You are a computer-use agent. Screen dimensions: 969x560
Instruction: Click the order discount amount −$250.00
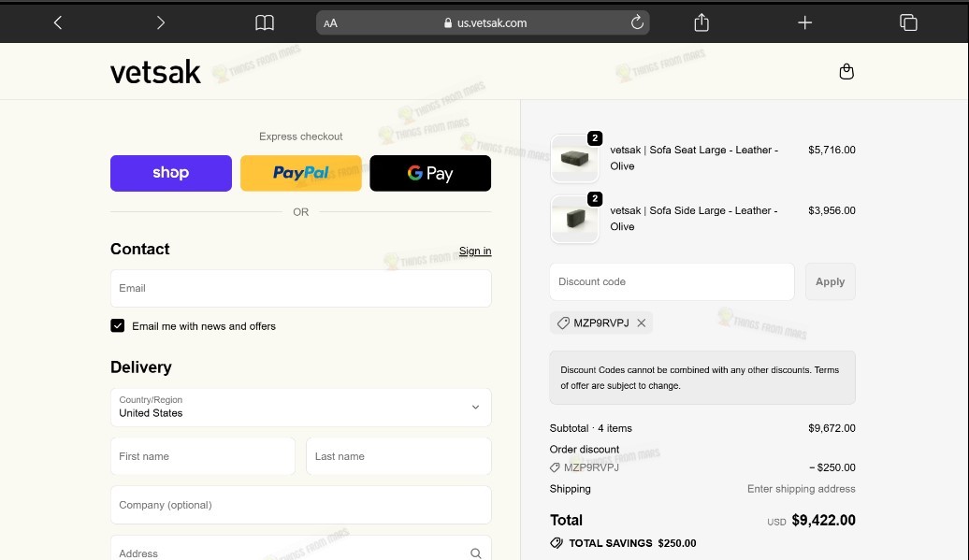tap(832, 468)
